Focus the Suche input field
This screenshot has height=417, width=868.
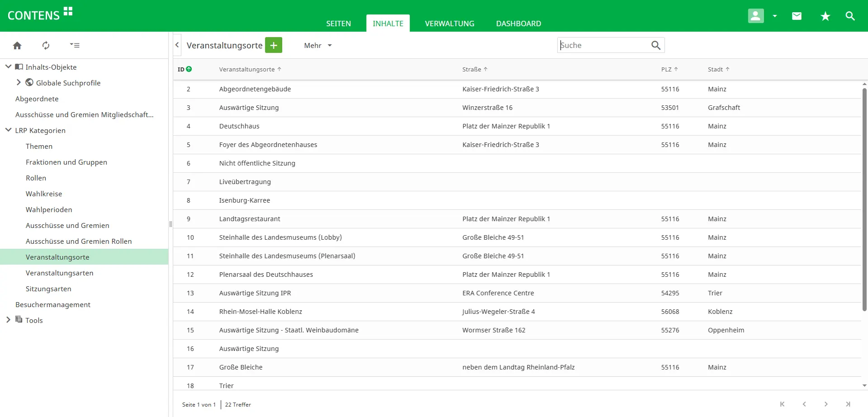603,45
